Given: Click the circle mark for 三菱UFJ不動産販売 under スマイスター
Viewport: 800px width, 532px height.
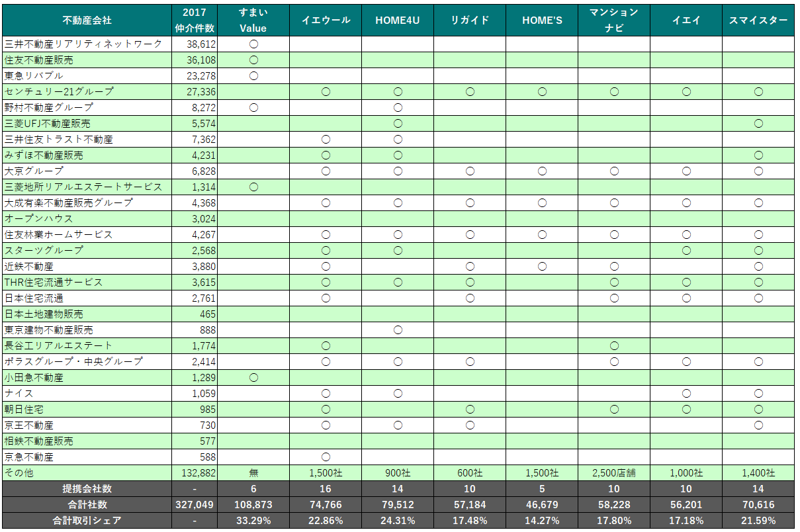Looking at the screenshot, I should (758, 124).
